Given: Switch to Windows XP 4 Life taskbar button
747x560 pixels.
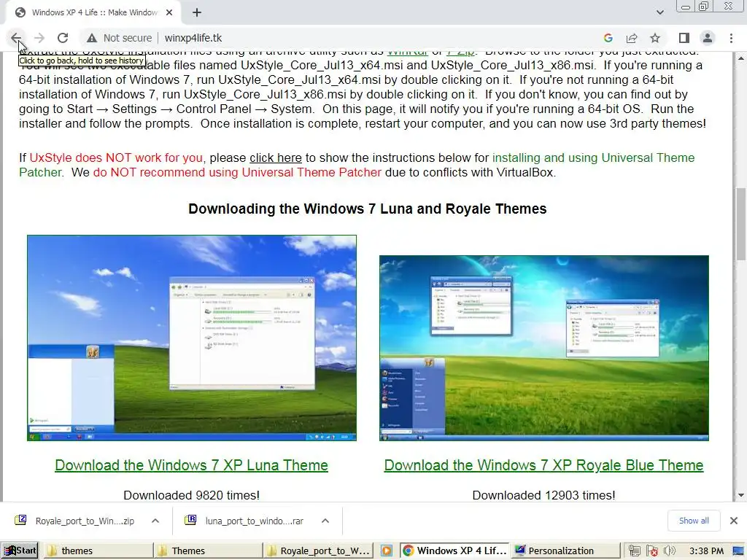Looking at the screenshot, I should point(454,551).
